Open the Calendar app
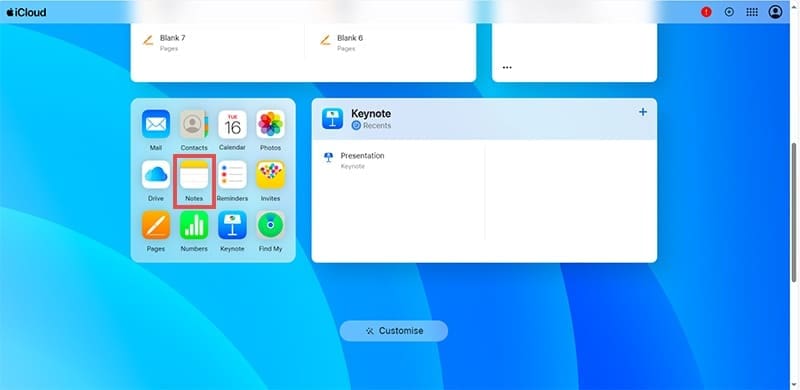The height and width of the screenshot is (390, 800). click(232, 124)
